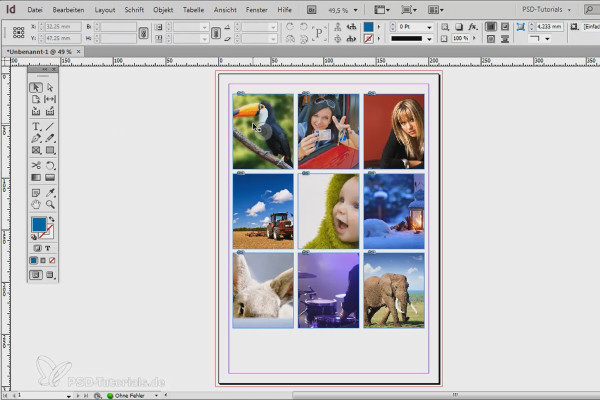600x400 pixels.
Task: Click the X position field 32.25 mm
Action: click(x=63, y=27)
